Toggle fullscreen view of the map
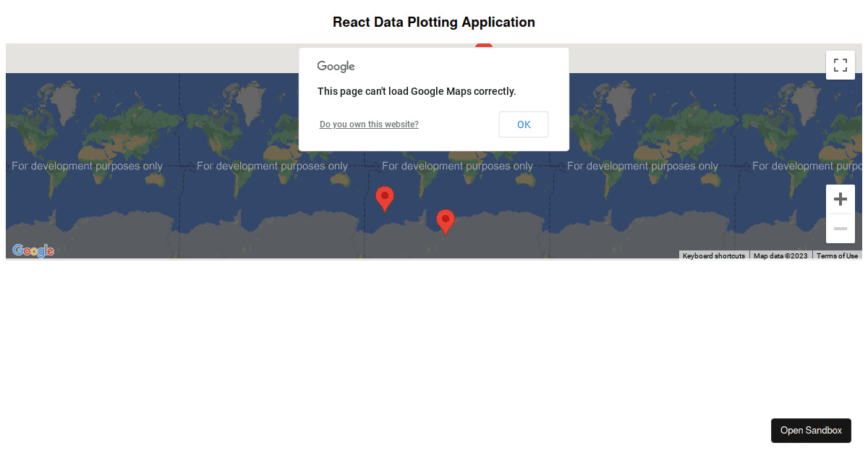The width and height of the screenshot is (868, 456). [x=840, y=65]
